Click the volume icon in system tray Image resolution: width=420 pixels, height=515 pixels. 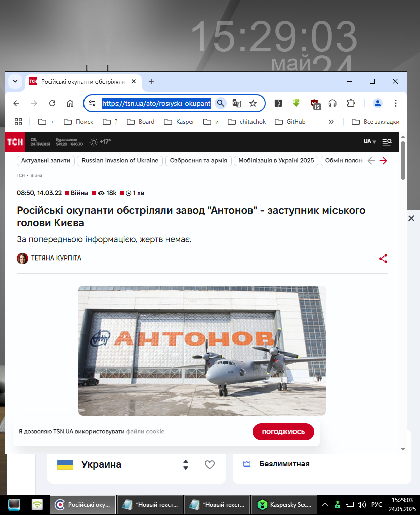[361, 505]
